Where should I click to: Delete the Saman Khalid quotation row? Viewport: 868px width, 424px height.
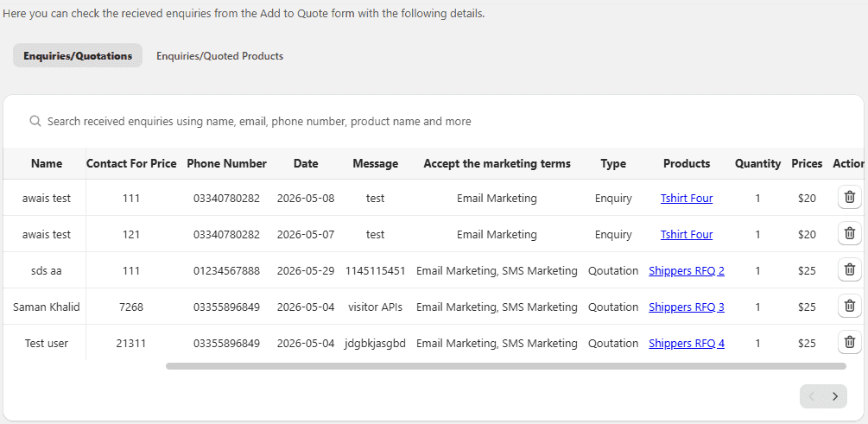[x=850, y=306]
